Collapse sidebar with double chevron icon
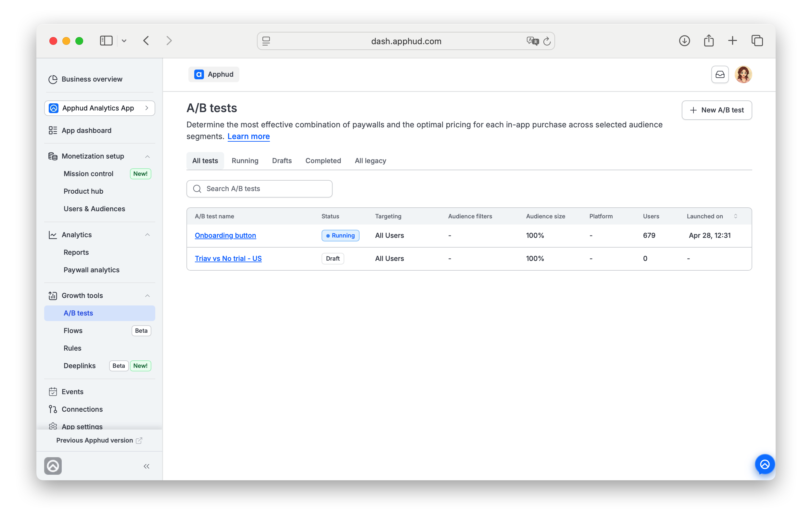812x529 pixels. click(147, 466)
